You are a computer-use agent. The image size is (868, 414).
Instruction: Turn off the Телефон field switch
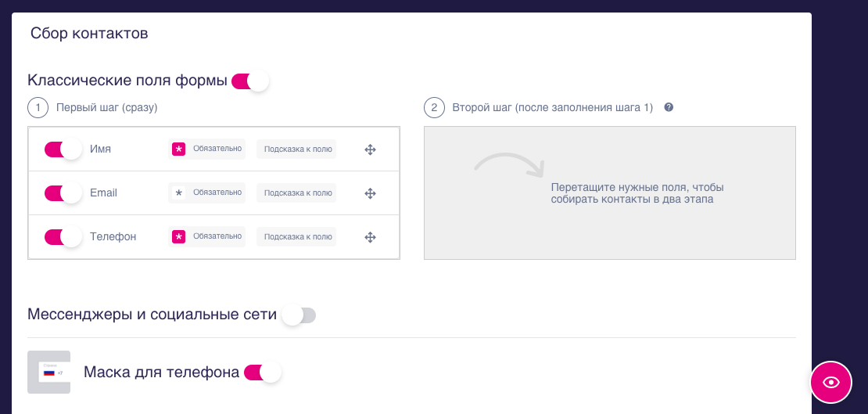(x=63, y=237)
